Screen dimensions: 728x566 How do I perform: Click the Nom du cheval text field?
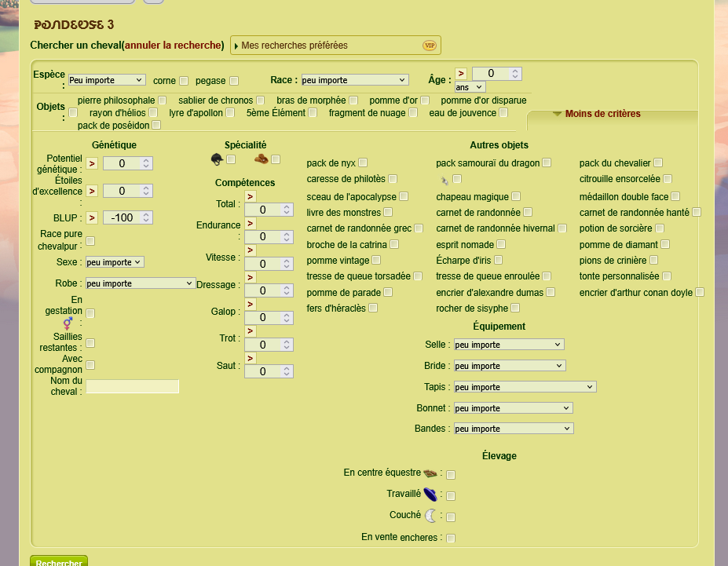(133, 386)
